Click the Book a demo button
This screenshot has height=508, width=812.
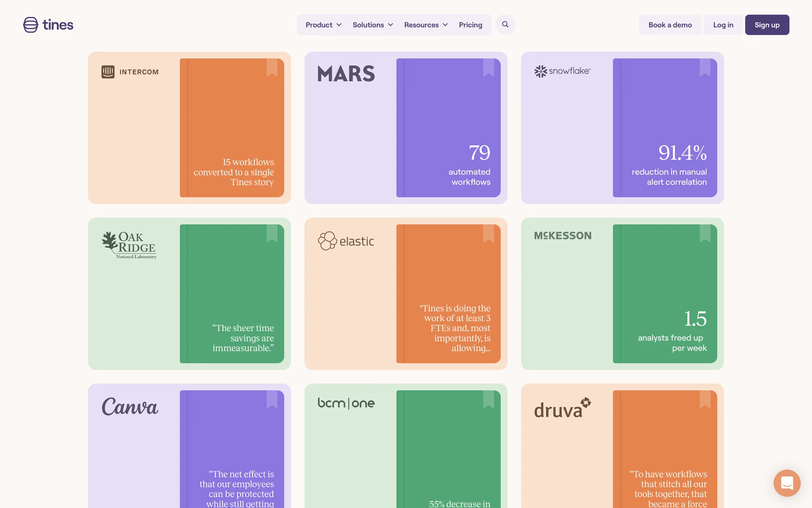tap(670, 25)
